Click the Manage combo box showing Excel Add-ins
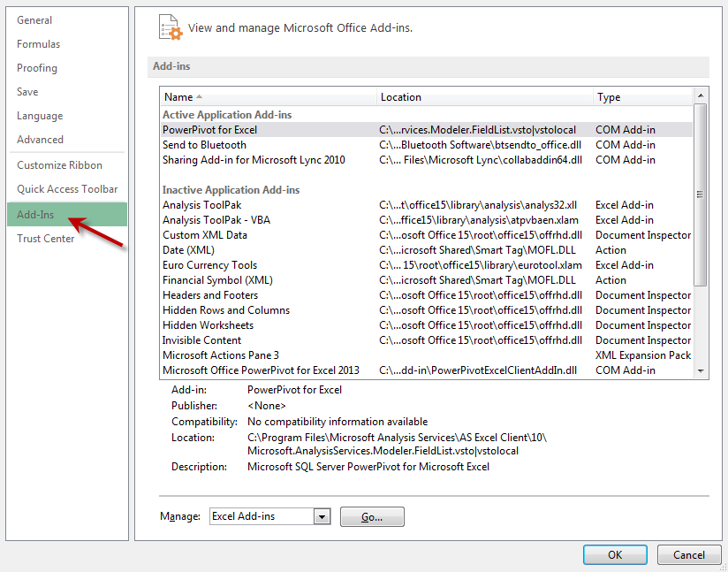Image resolution: width=728 pixels, height=572 pixels. point(269,516)
